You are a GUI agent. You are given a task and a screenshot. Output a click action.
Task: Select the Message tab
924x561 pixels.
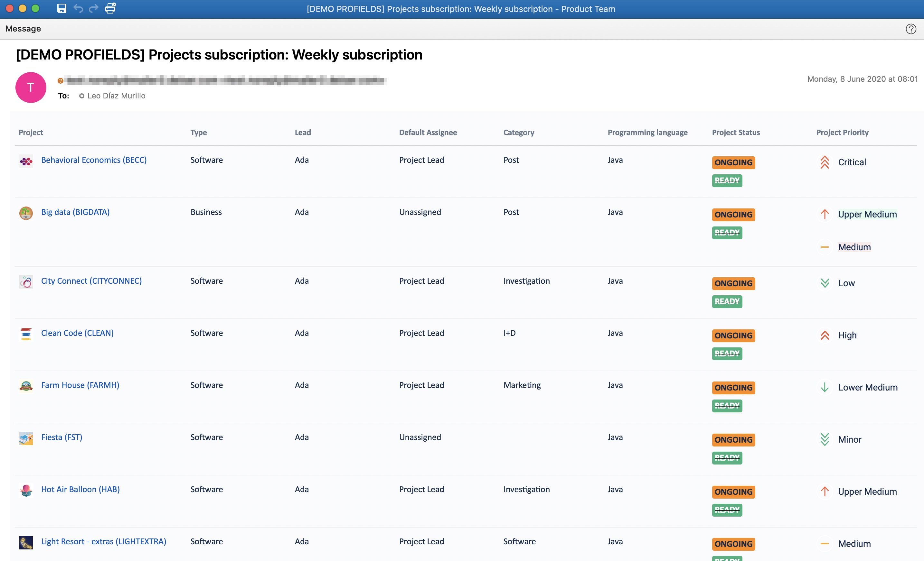coord(23,29)
